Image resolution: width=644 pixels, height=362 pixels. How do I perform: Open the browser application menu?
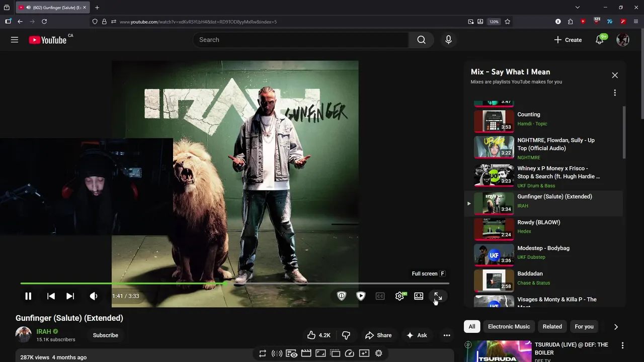pyautogui.click(x=636, y=22)
